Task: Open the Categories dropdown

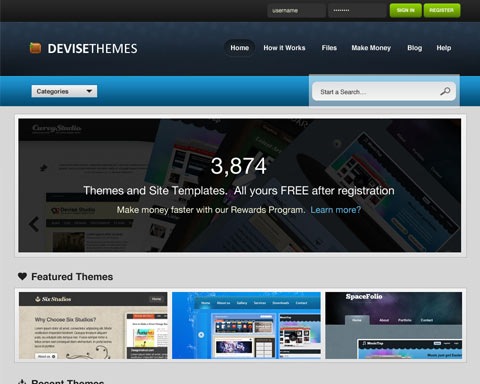Action: pos(64,91)
